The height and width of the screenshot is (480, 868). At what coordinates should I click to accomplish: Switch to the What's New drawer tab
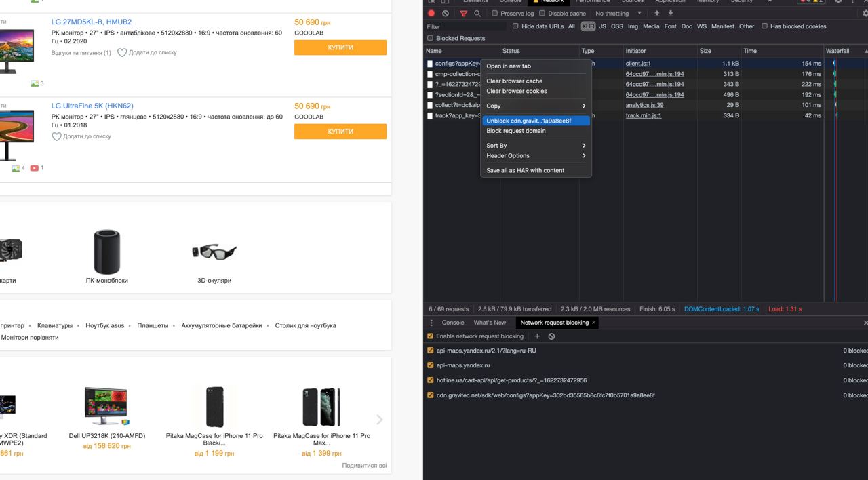[x=490, y=323]
